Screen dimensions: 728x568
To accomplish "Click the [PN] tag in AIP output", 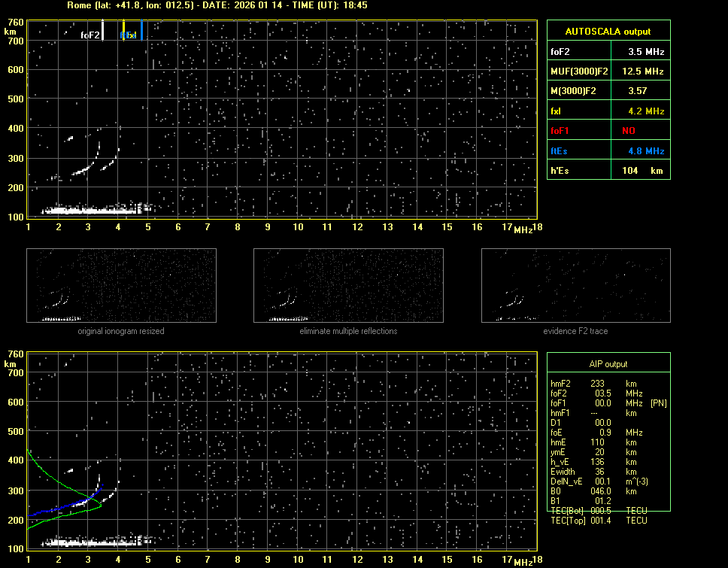I will [659, 403].
